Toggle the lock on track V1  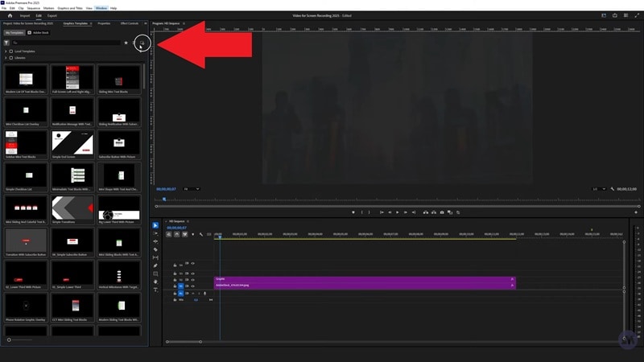[x=175, y=286]
